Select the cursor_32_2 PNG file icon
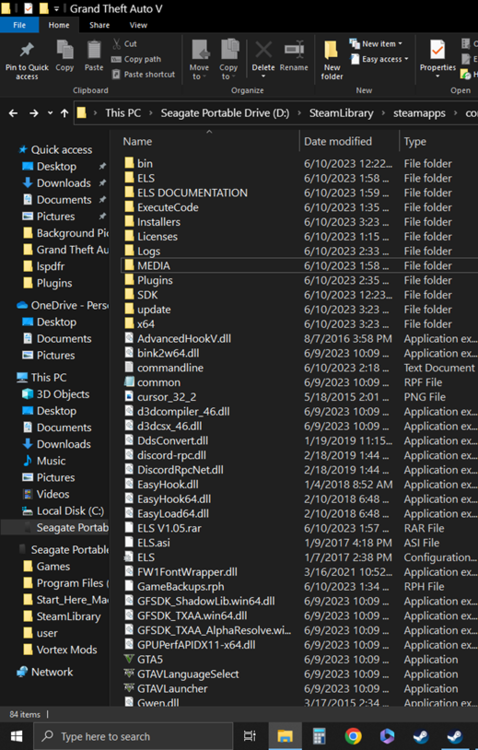The width and height of the screenshot is (478, 750). pos(129,397)
